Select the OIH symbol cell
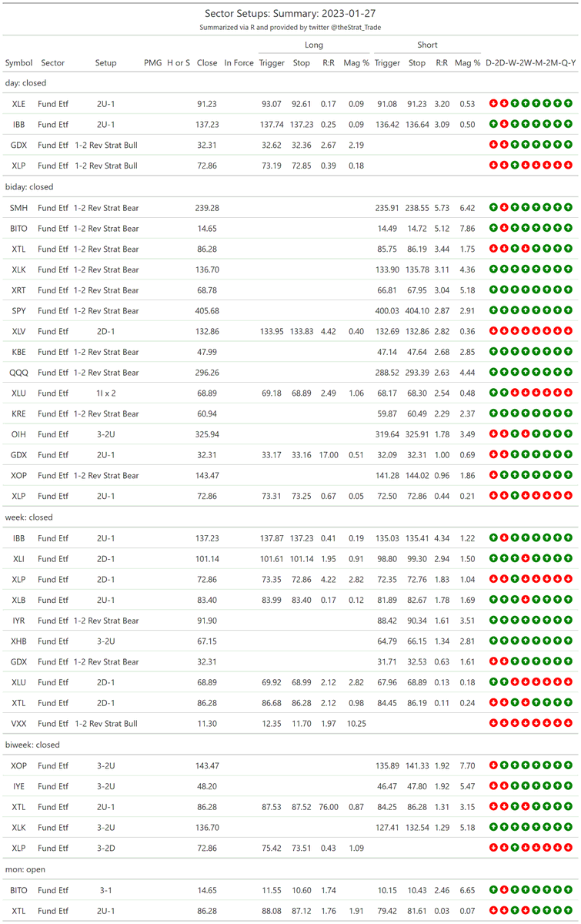The height and width of the screenshot is (924, 581). pyautogui.click(x=18, y=434)
